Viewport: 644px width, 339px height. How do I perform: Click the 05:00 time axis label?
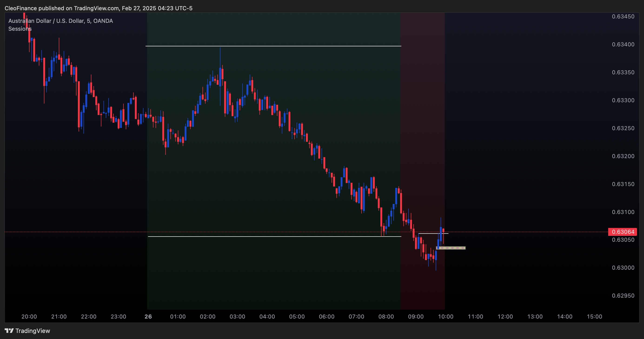point(297,316)
